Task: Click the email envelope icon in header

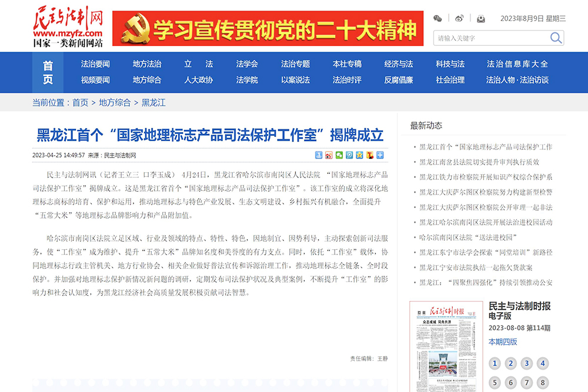Action: [x=481, y=19]
